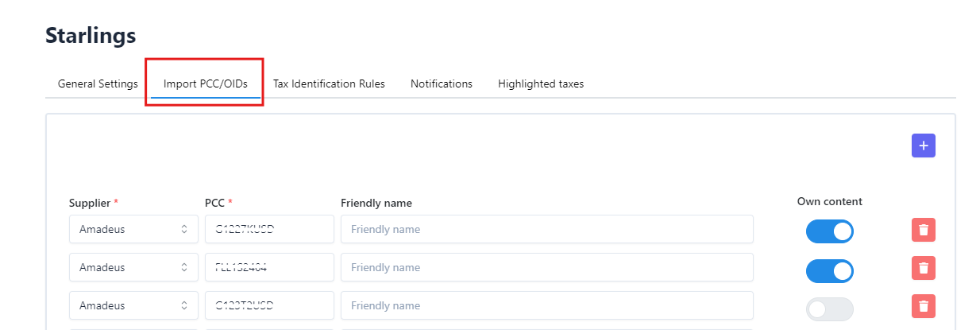Go to the Notifications tab
This screenshot has height=330, width=980.
coord(441,83)
